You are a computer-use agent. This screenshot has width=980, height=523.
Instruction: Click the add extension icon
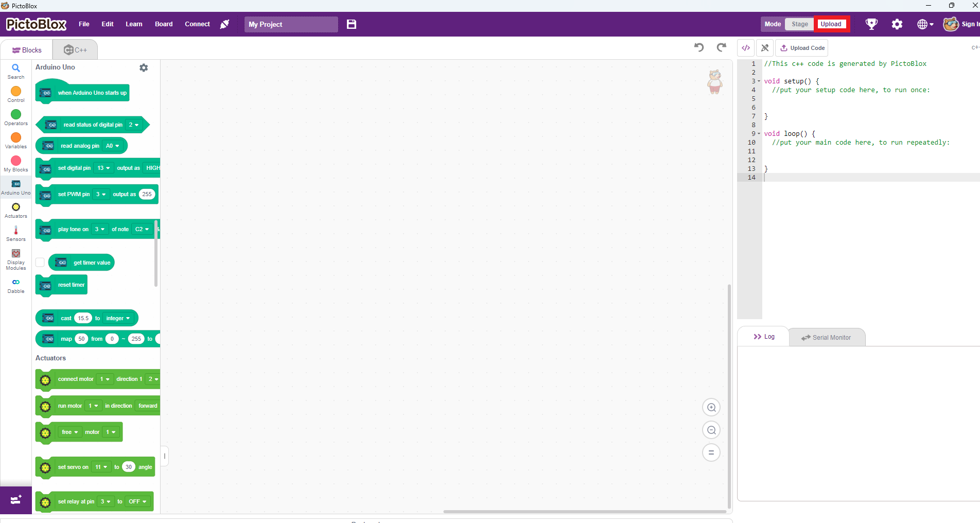pyautogui.click(x=16, y=500)
